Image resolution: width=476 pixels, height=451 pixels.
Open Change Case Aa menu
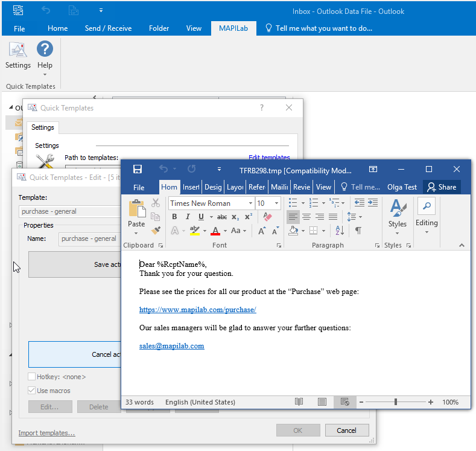(235, 231)
